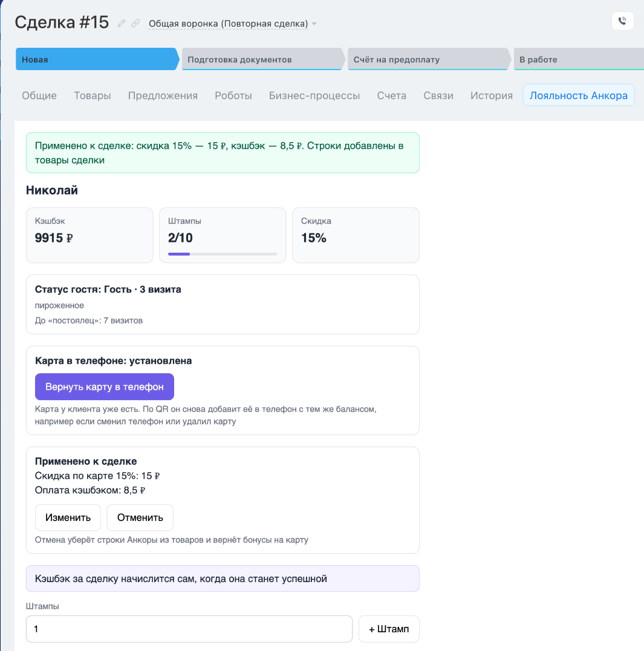Click the Скидка по карте 15%: 15 ₽ line
This screenshot has height=651, width=644.
[97, 476]
